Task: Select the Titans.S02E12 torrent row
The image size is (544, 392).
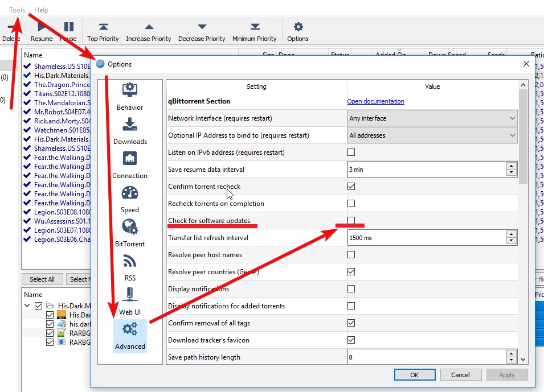Action: [56, 93]
